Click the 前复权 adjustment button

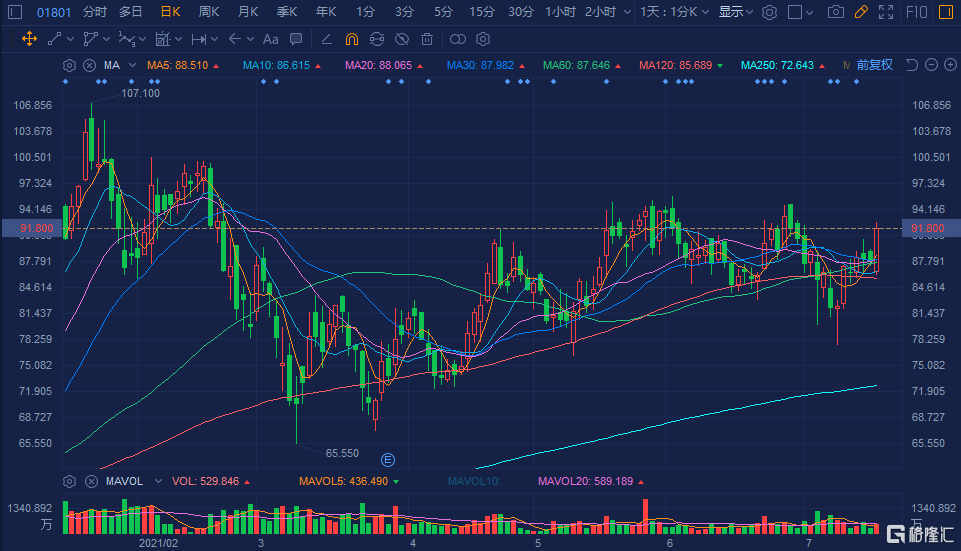[874, 65]
